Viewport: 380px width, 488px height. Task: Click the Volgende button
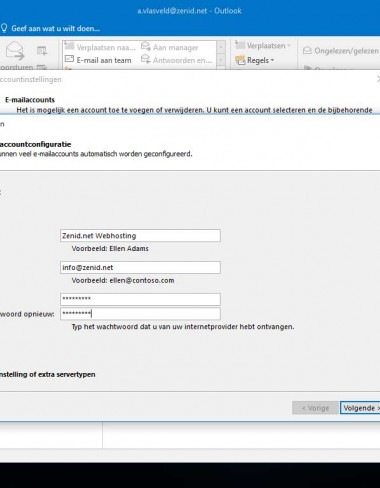[360, 408]
